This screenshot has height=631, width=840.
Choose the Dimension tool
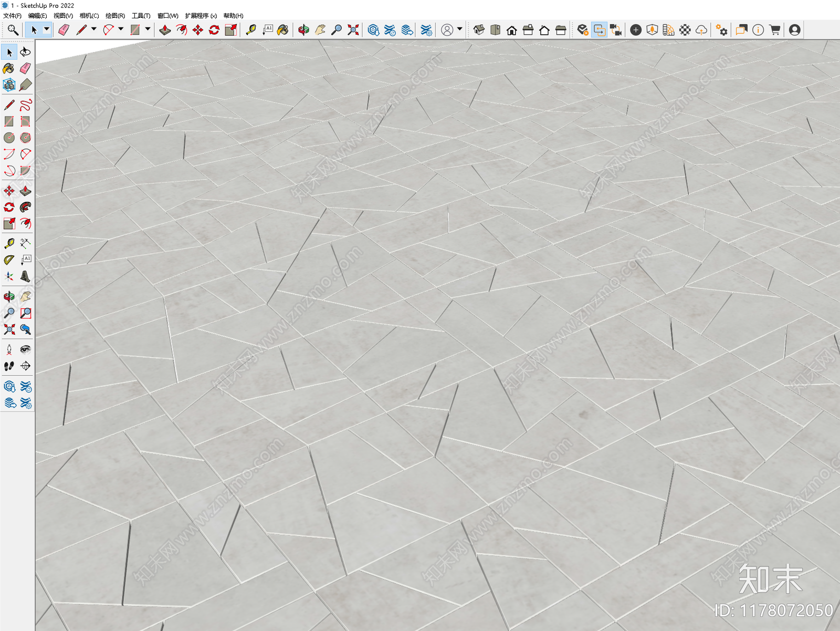tap(25, 243)
